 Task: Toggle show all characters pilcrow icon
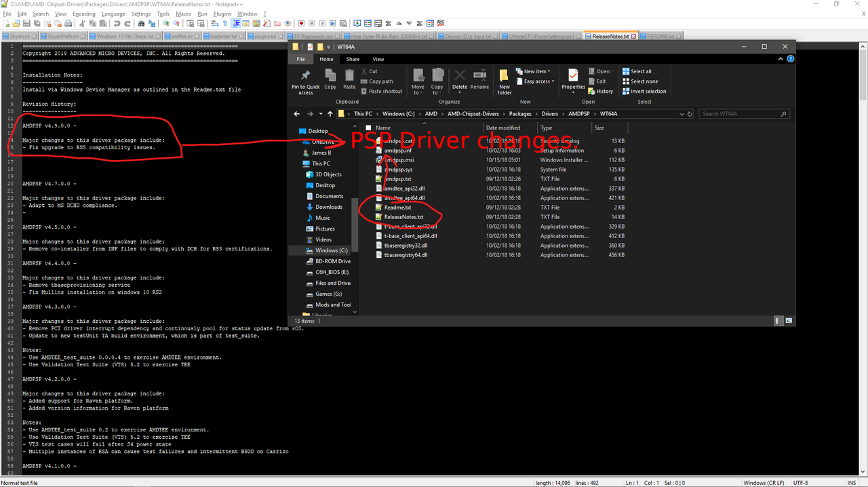(x=225, y=23)
